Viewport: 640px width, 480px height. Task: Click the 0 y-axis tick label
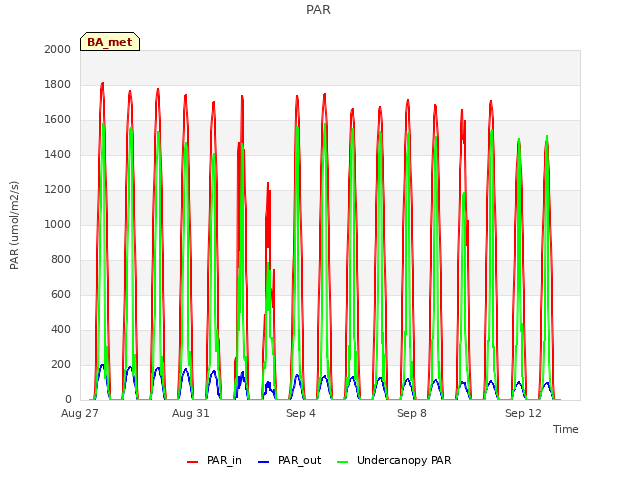(68, 400)
